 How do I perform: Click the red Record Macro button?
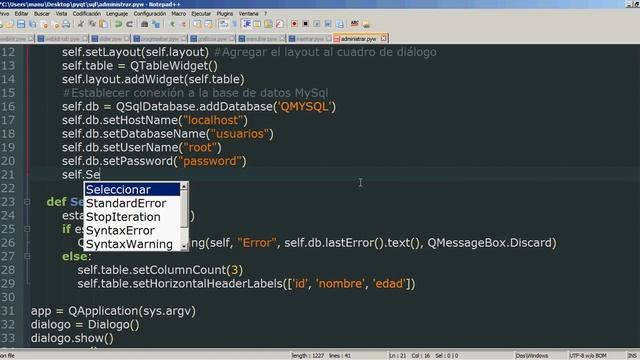pyautogui.click(x=294, y=24)
